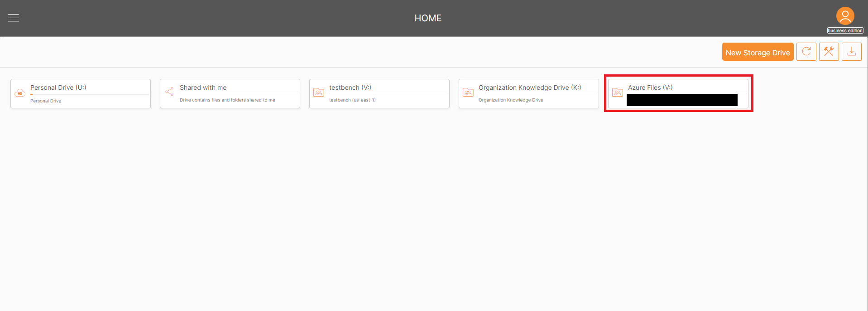Screen dimensions: 868x311
Task: Open the user account avatar
Action: click(845, 16)
